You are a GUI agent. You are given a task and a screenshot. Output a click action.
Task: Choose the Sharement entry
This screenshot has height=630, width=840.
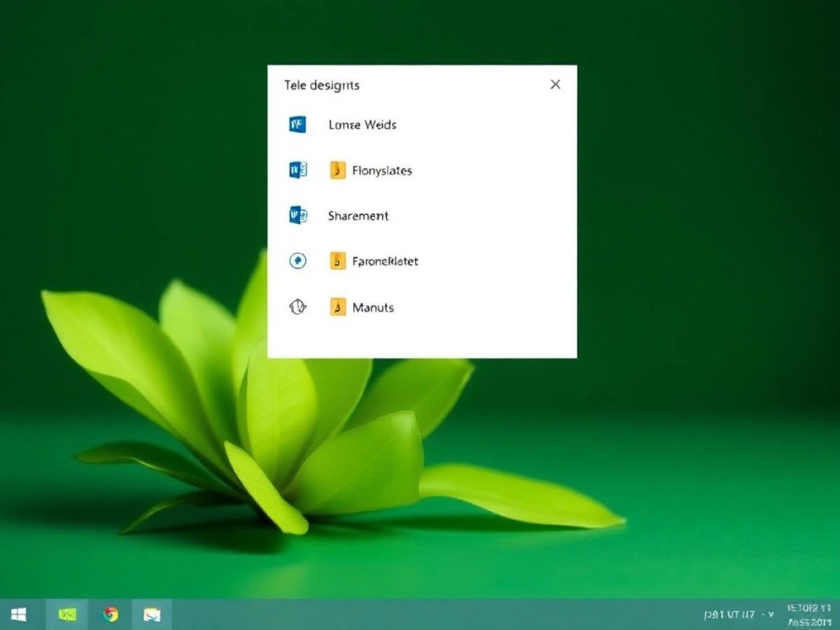point(358,216)
